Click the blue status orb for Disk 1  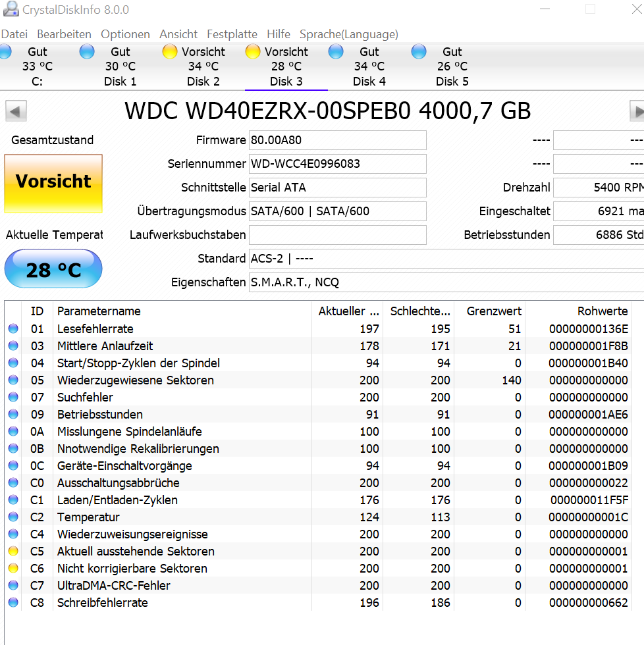point(87,52)
